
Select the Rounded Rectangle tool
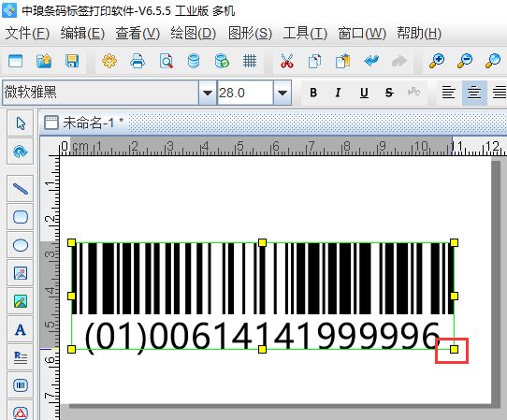coord(21,217)
